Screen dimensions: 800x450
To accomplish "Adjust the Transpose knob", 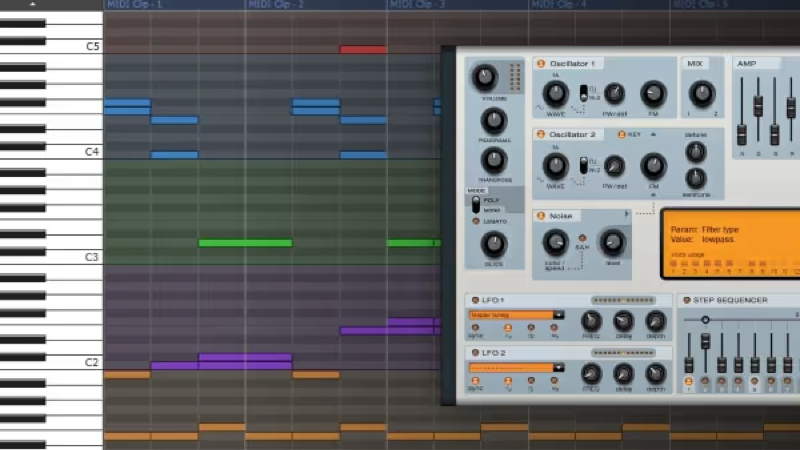I will pyautogui.click(x=493, y=160).
